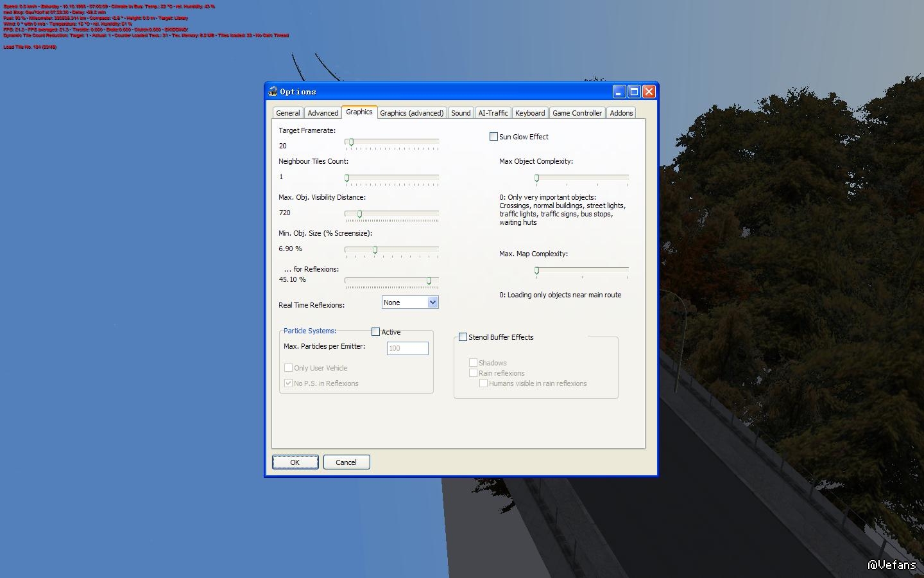
Task: Click the Options dialog title bar icon
Action: pos(273,91)
